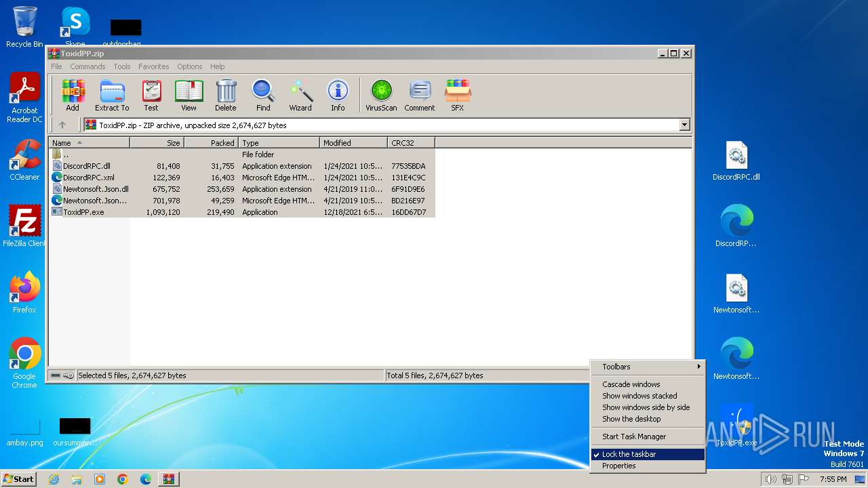Choose Show the desktop menu entry

(648, 419)
